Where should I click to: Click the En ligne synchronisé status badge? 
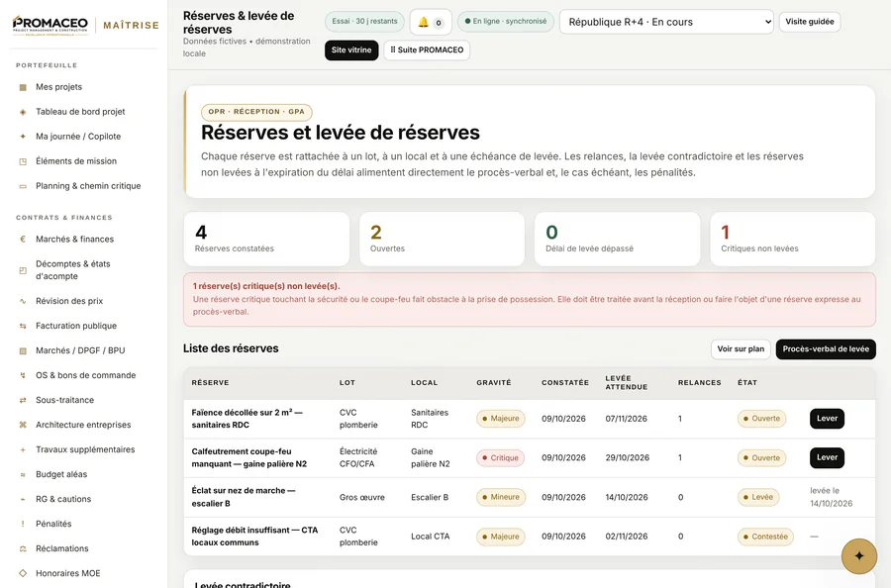click(x=505, y=22)
